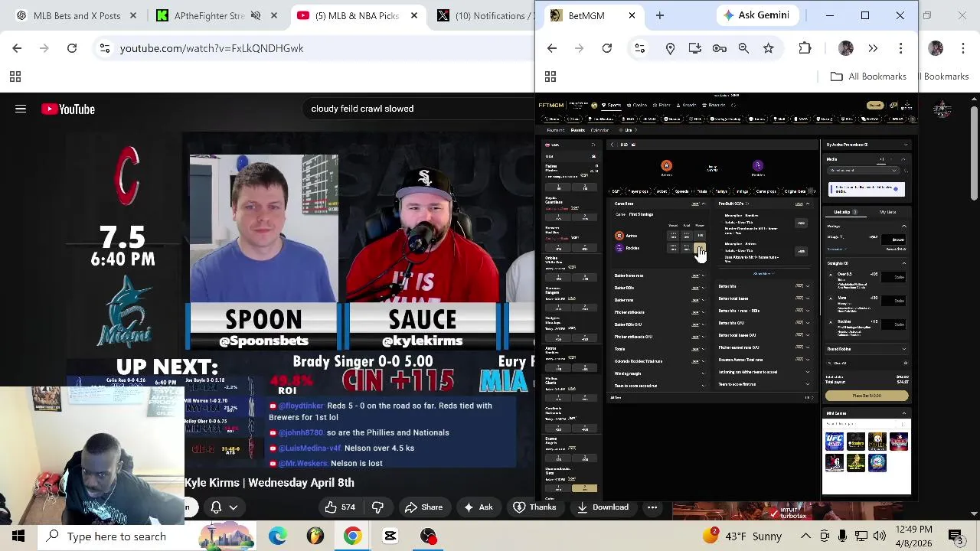Mute the APtheFighter tab audio icon
This screenshot has width=980, height=551.
click(256, 15)
